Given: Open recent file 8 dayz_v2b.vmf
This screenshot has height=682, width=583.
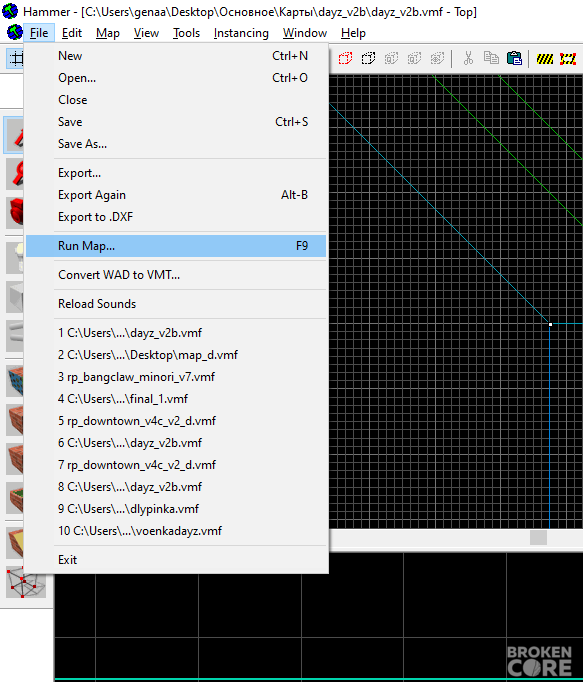Looking at the screenshot, I should pyautogui.click(x=176, y=487).
